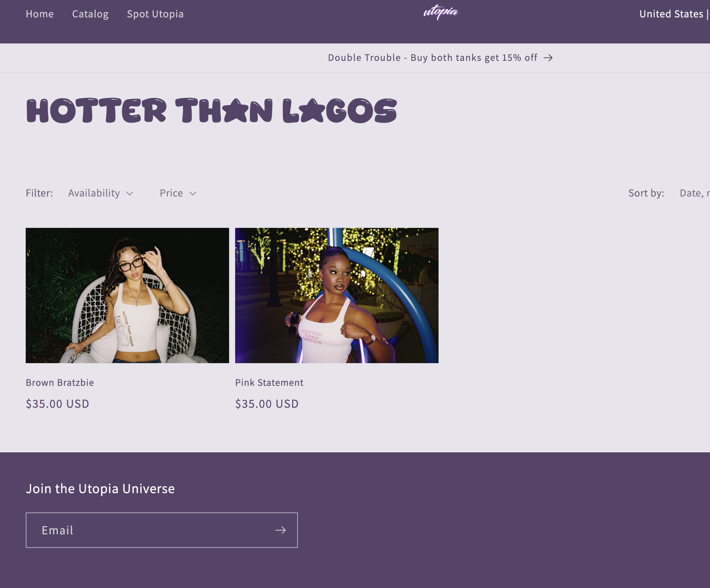Click the Brown Bratzbie product photo
The width and height of the screenshot is (710, 588).
click(127, 296)
